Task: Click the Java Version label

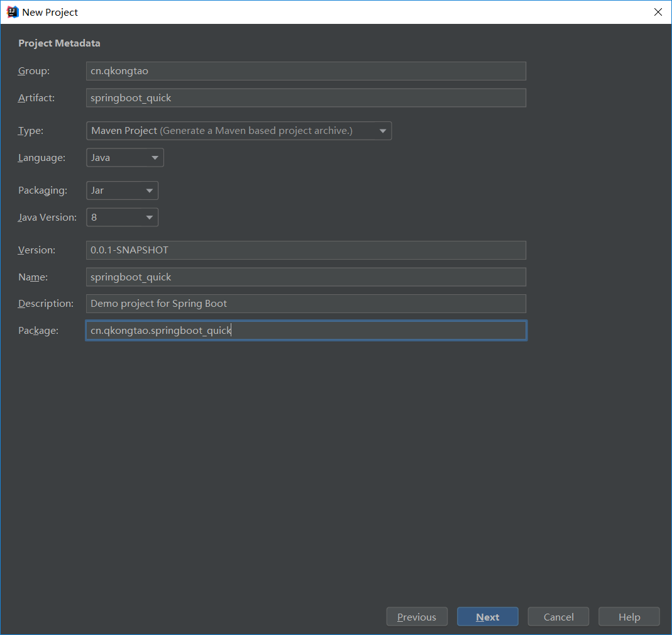Action: pos(47,218)
